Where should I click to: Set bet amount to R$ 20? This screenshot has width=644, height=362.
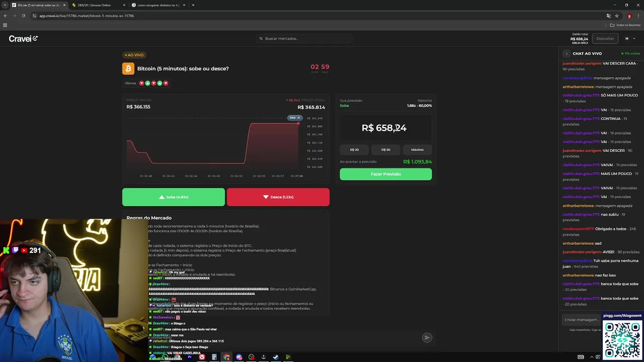pyautogui.click(x=354, y=149)
